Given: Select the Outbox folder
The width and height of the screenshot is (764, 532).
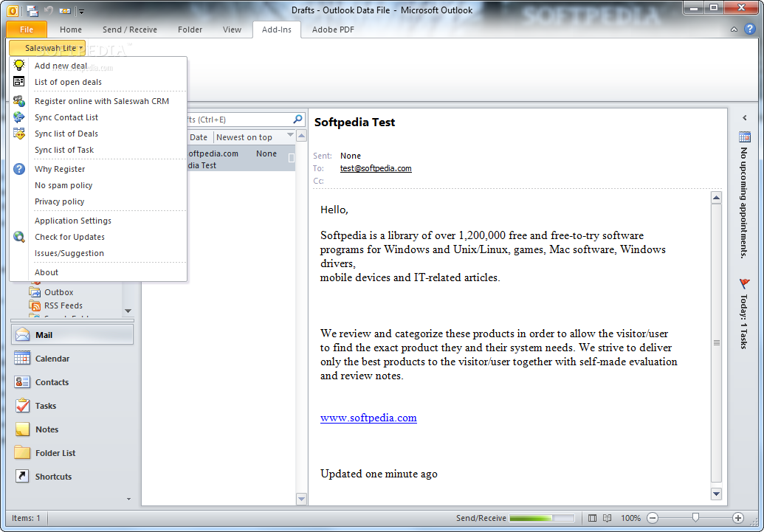Looking at the screenshot, I should (x=58, y=292).
